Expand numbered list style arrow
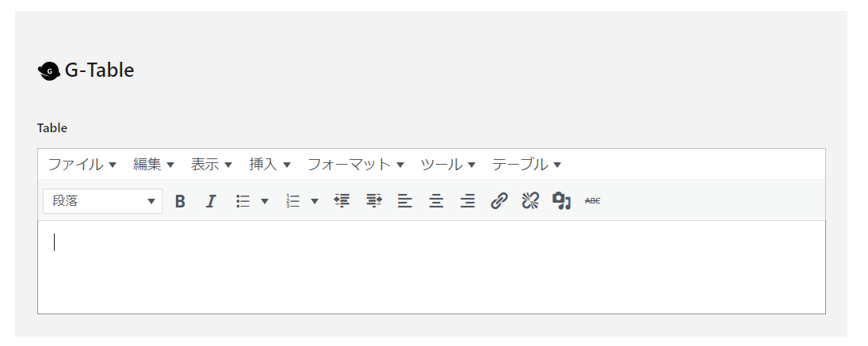Screen dimensions: 868x346 [x=315, y=201]
